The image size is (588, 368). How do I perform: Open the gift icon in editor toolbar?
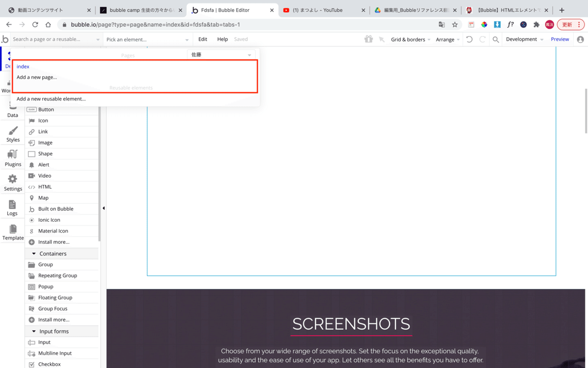tap(368, 39)
